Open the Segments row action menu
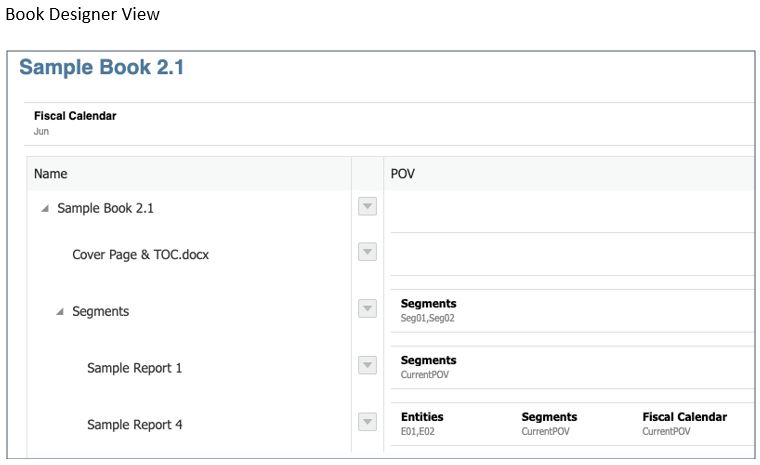The width and height of the screenshot is (760, 465). pyautogui.click(x=367, y=309)
